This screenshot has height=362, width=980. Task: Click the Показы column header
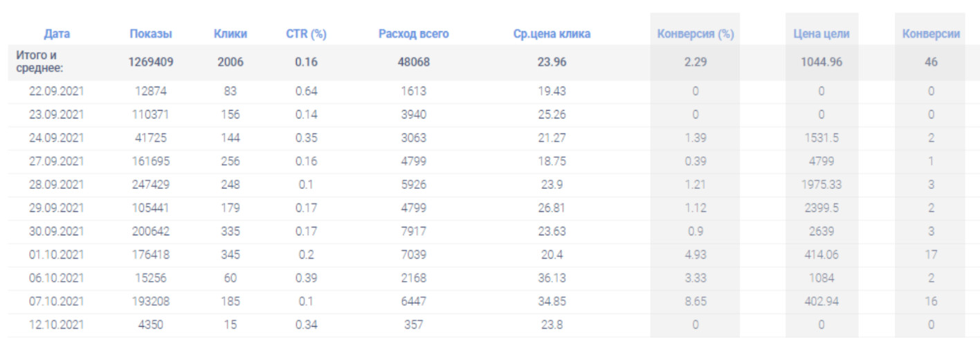tap(150, 34)
